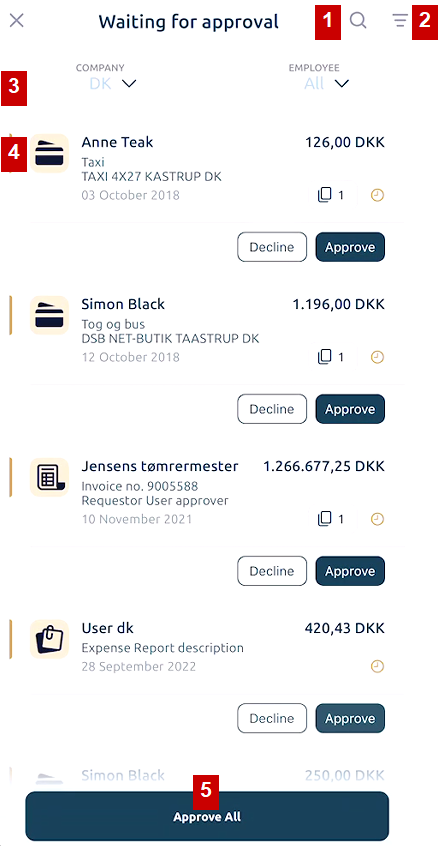Click the expense report icon for User dk

[x=49, y=639]
